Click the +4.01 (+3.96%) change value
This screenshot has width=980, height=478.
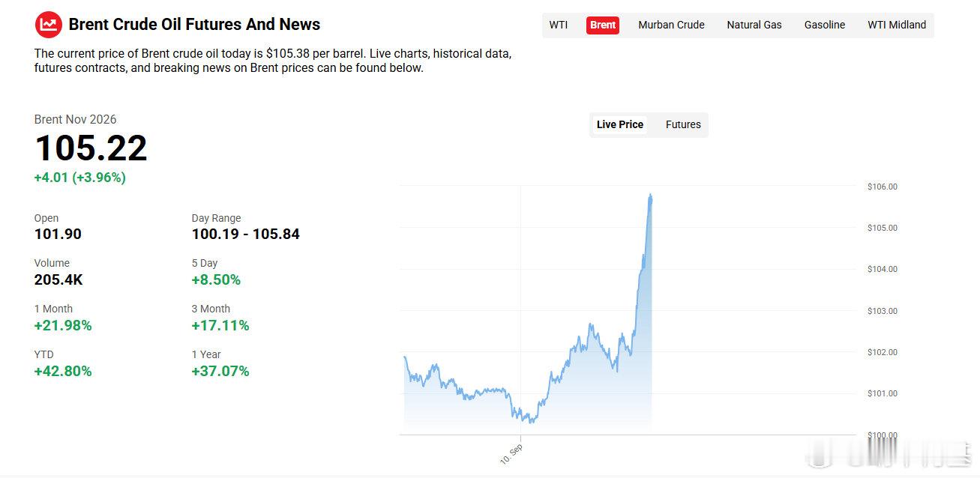click(x=79, y=178)
